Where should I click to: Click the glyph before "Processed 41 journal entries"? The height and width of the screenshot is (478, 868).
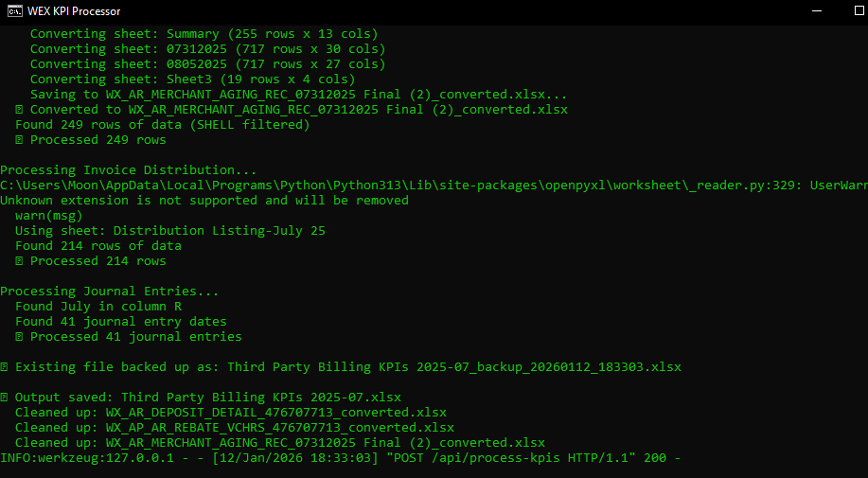pyautogui.click(x=19, y=337)
